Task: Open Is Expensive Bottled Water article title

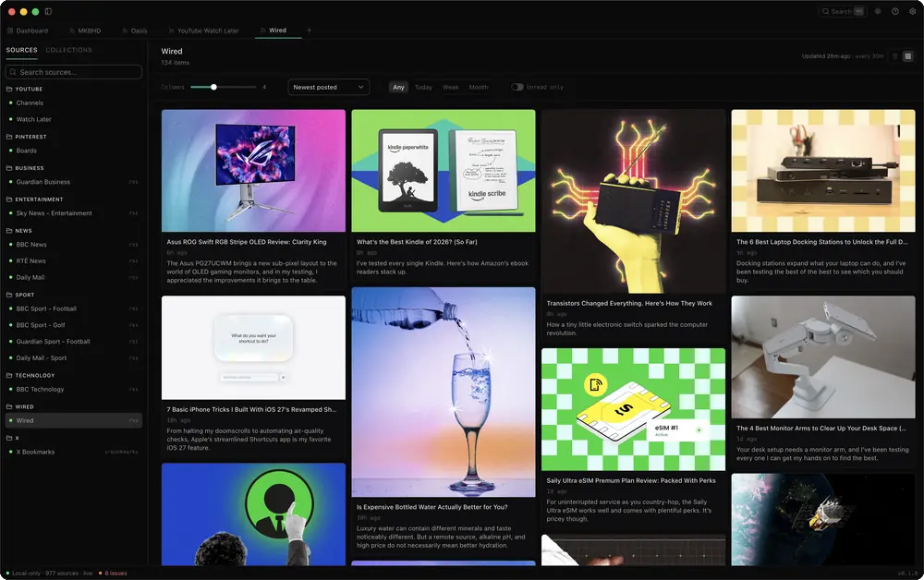Action: (x=432, y=507)
